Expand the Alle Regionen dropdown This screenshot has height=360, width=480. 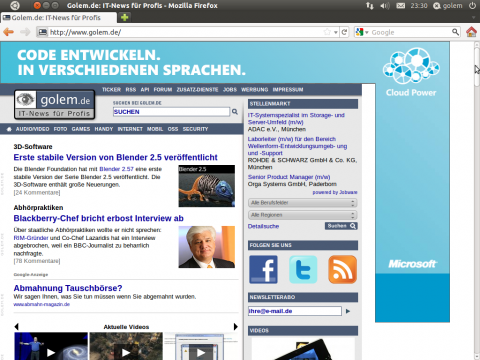[303, 215]
